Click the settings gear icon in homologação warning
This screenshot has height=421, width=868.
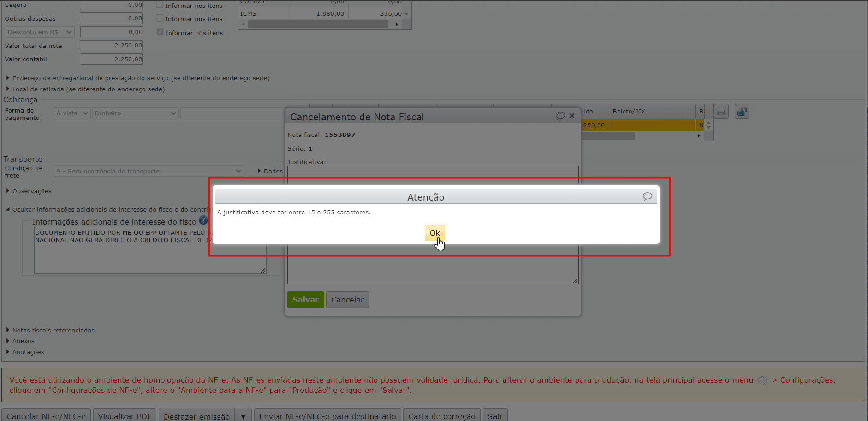762,380
